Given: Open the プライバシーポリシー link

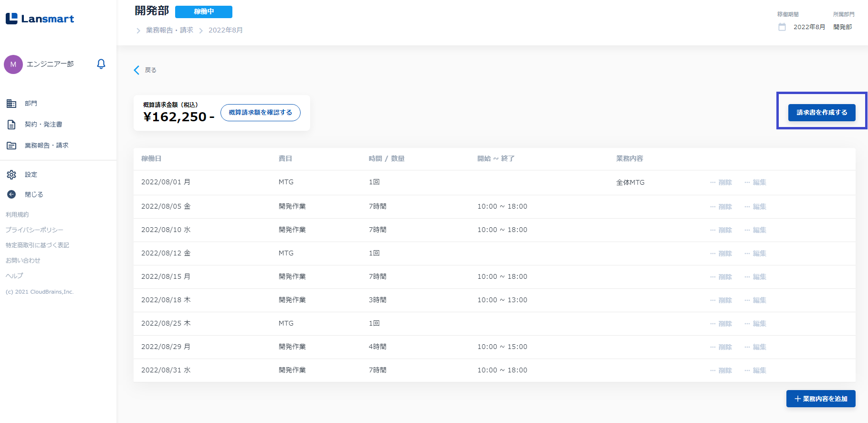Looking at the screenshot, I should click(x=34, y=230).
